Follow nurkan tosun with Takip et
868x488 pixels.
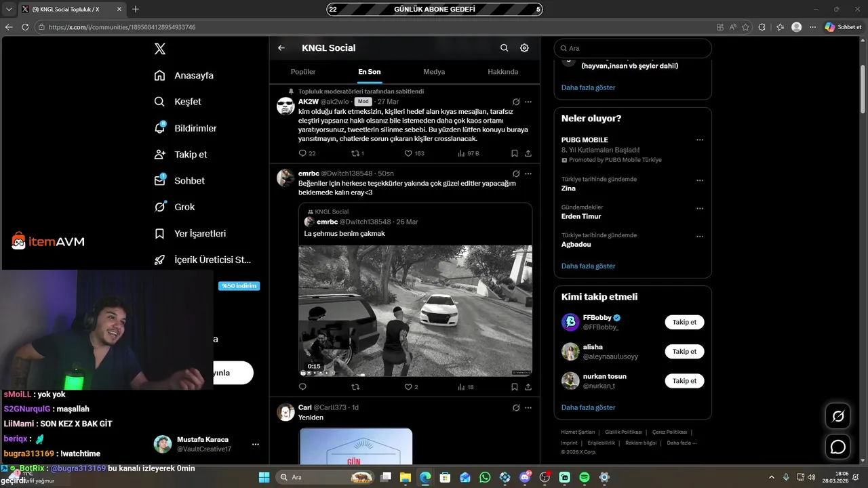pos(684,381)
